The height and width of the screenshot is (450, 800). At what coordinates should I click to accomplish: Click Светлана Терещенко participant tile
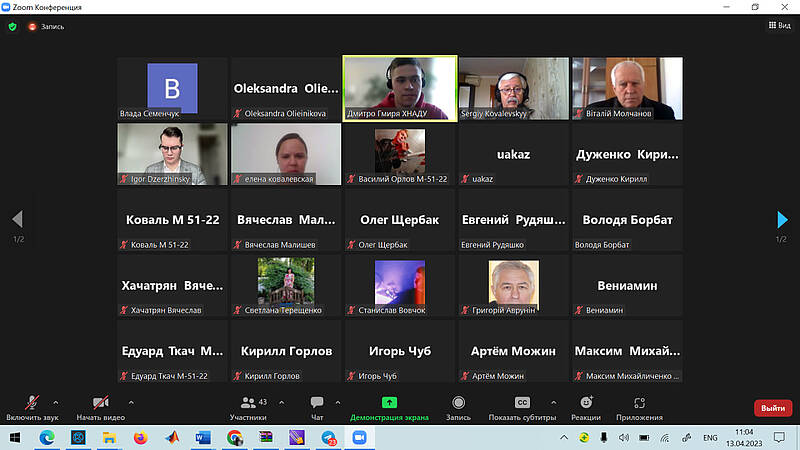tap(286, 286)
